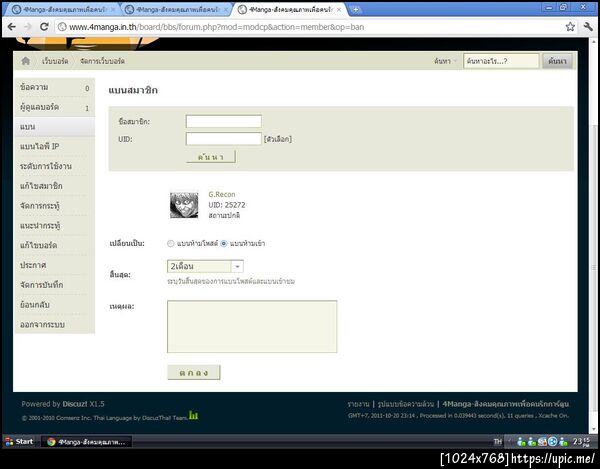This screenshot has height=469, width=600.
Task: Open จัดการบันทึก in the sidebar
Action: click(54, 285)
